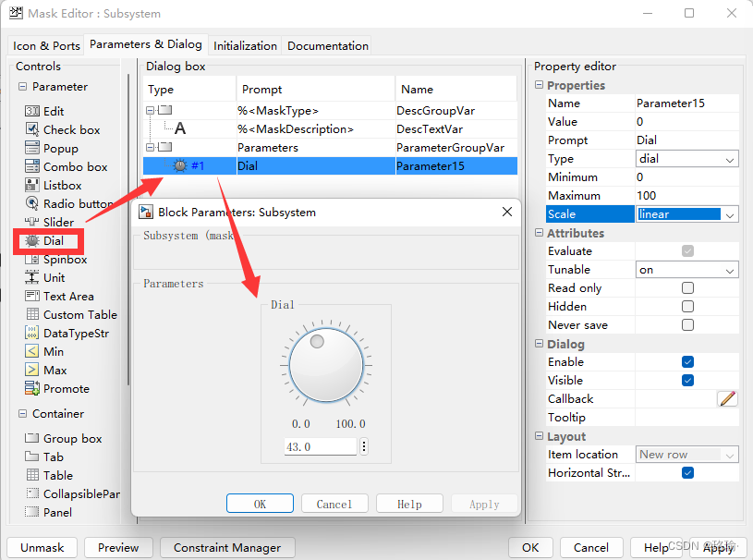Click the Constraint Manager button
Image resolution: width=753 pixels, height=560 pixels.
coord(226,547)
